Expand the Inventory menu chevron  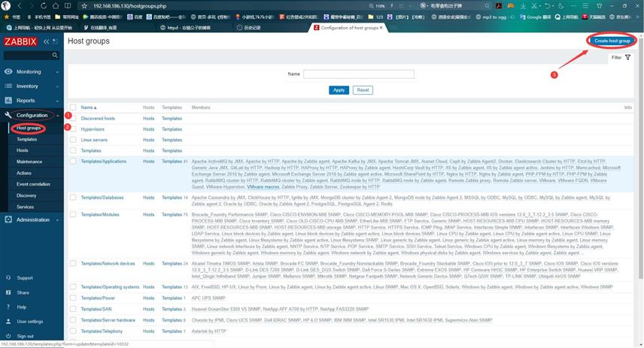click(x=57, y=86)
